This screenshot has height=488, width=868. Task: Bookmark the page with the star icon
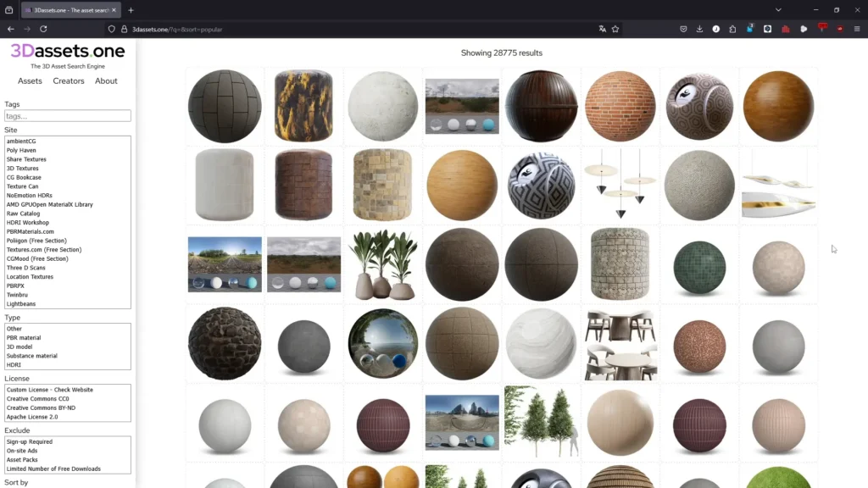[x=615, y=28]
